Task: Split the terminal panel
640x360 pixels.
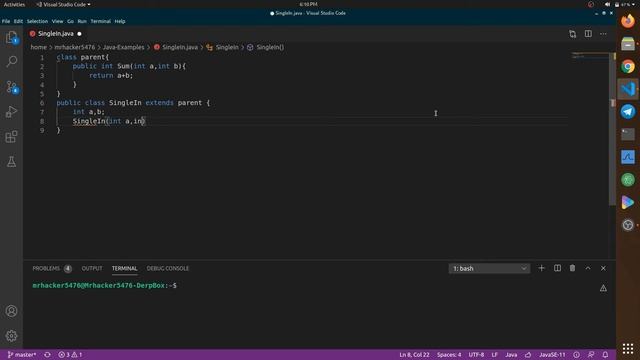Action: (x=557, y=268)
